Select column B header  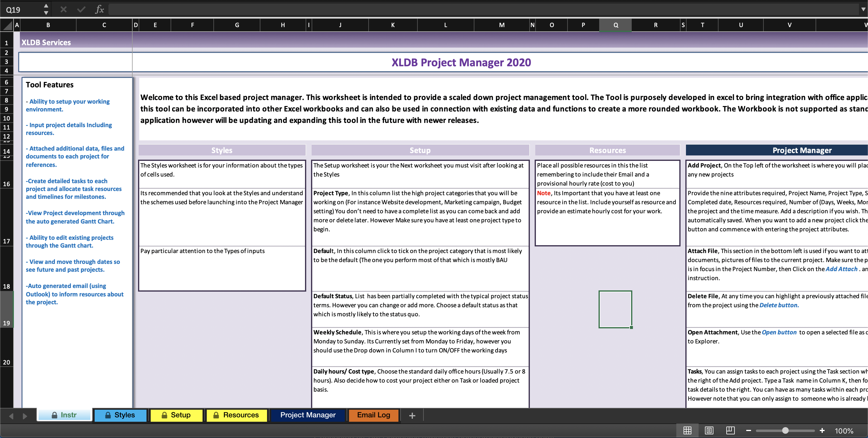pos(48,25)
